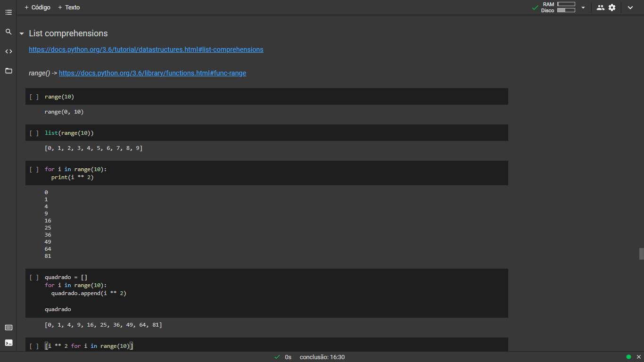Click the quadrado = [] code line
Image resolution: width=644 pixels, height=362 pixels.
tap(66, 277)
